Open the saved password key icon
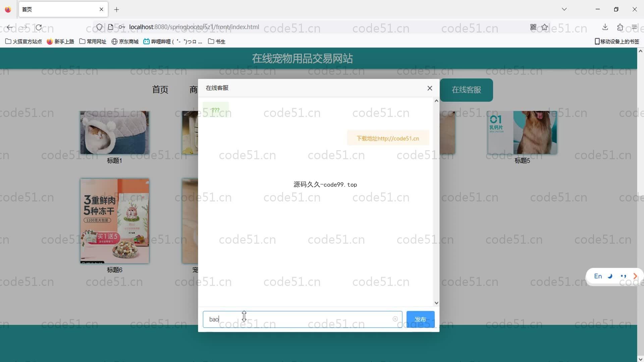This screenshot has height=362, width=644. click(x=122, y=27)
